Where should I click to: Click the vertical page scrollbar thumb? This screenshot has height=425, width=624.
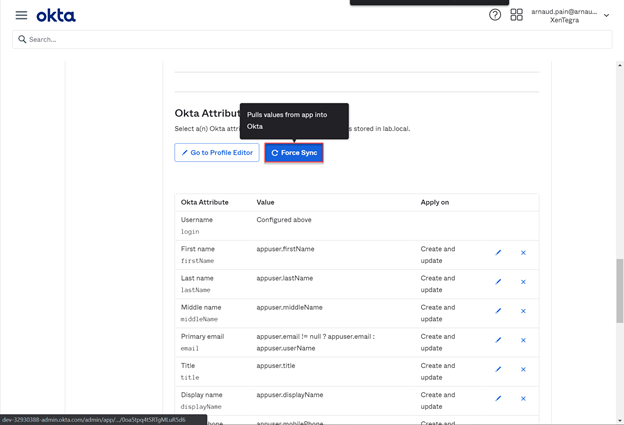pyautogui.click(x=619, y=290)
